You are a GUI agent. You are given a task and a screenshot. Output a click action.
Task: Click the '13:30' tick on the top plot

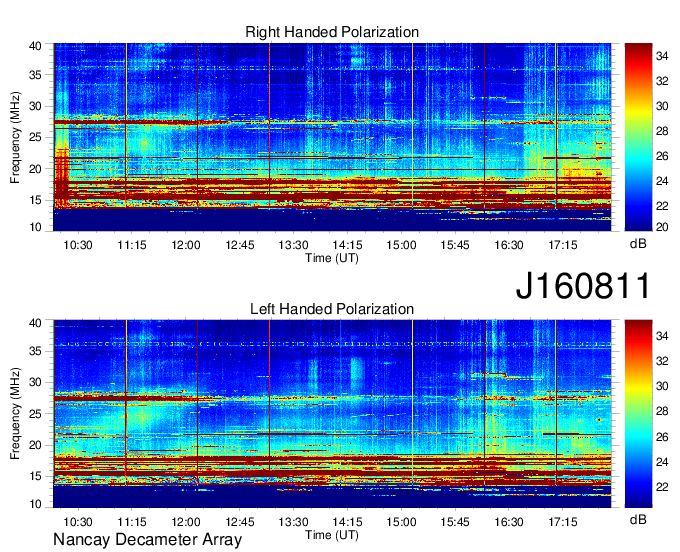coord(293,245)
